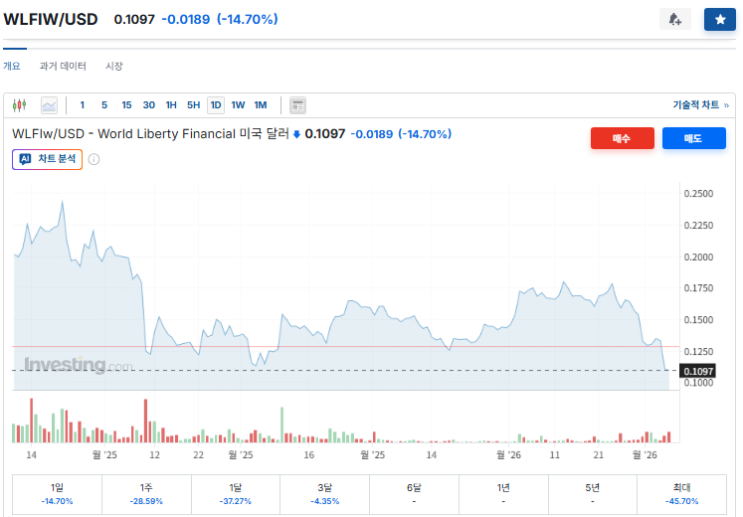Click the red 매수 button

(622, 138)
